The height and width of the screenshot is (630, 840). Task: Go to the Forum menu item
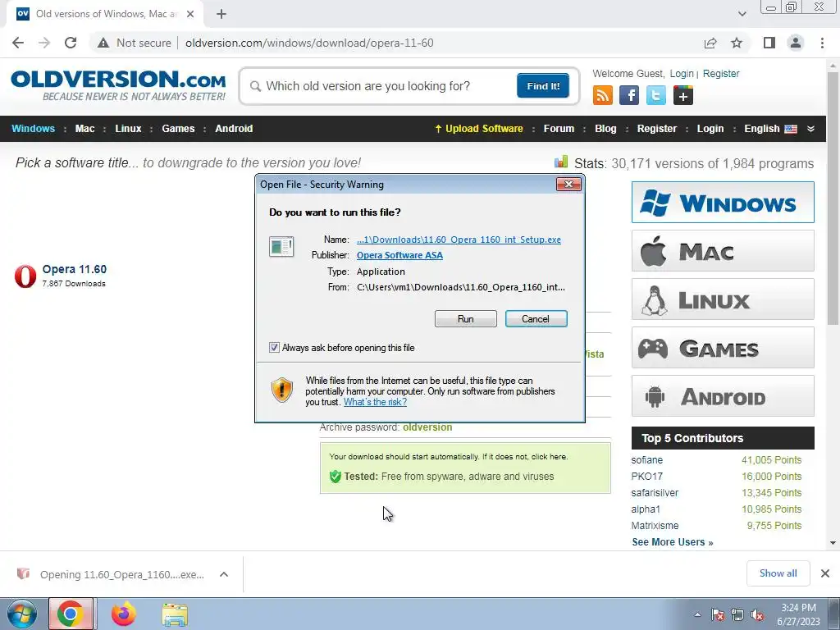pyautogui.click(x=559, y=129)
